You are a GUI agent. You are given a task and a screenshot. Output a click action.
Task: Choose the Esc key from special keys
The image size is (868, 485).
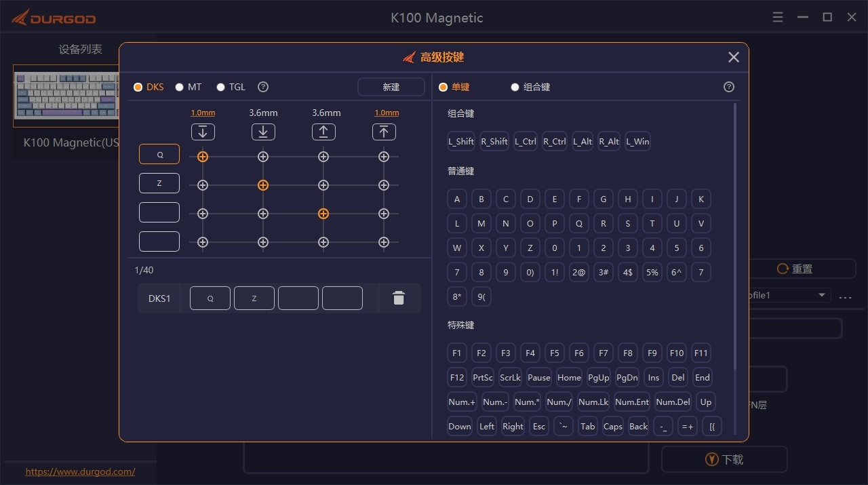tap(538, 427)
